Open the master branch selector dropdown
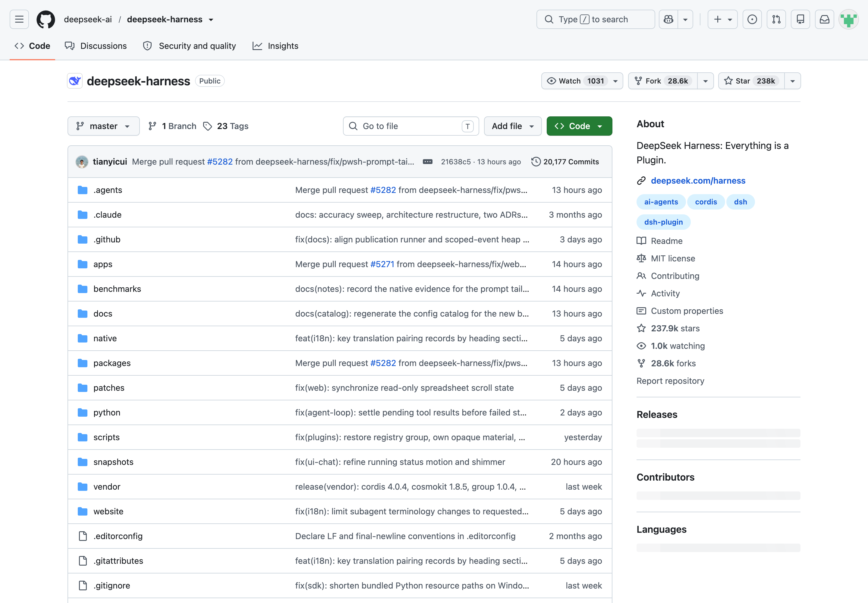Image resolution: width=868 pixels, height=603 pixels. 103,126
